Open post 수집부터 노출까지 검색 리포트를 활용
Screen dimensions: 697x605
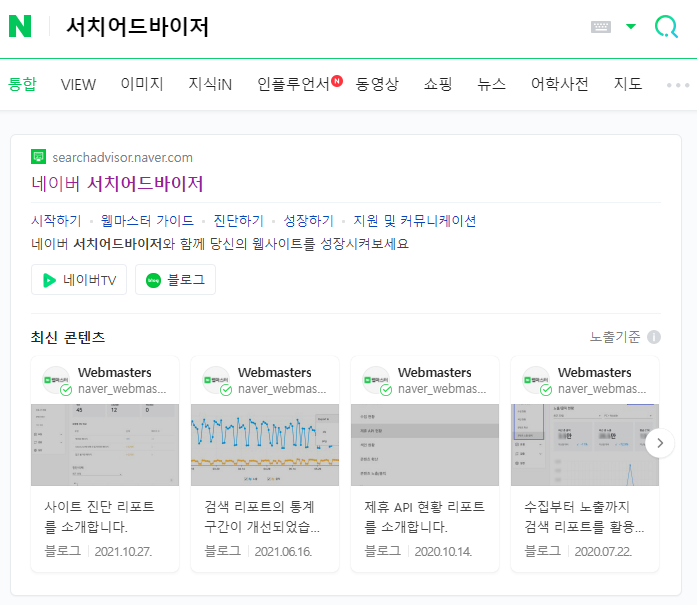(x=584, y=517)
